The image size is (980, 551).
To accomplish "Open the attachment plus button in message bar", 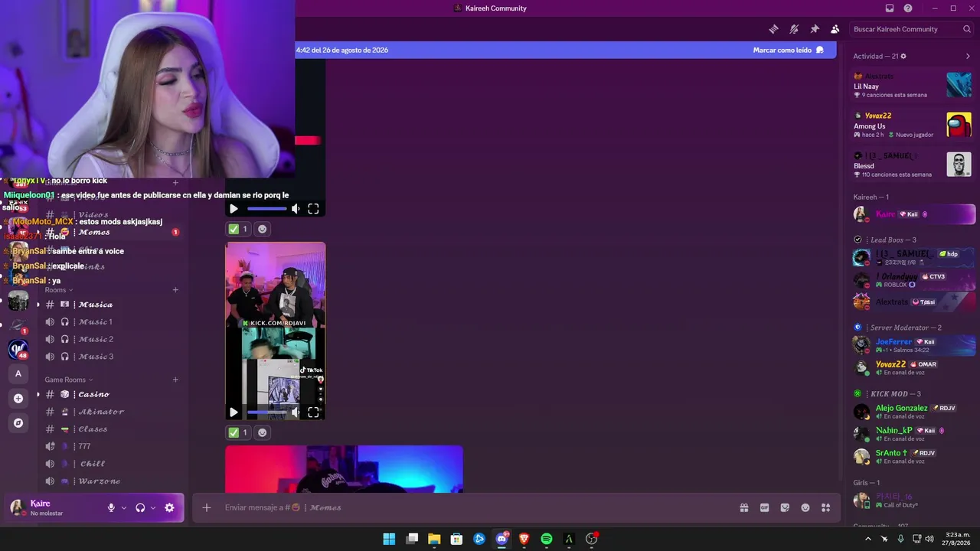I will (x=206, y=507).
